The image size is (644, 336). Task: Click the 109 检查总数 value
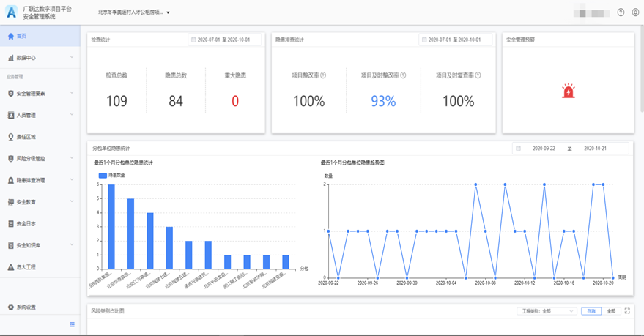click(x=116, y=101)
